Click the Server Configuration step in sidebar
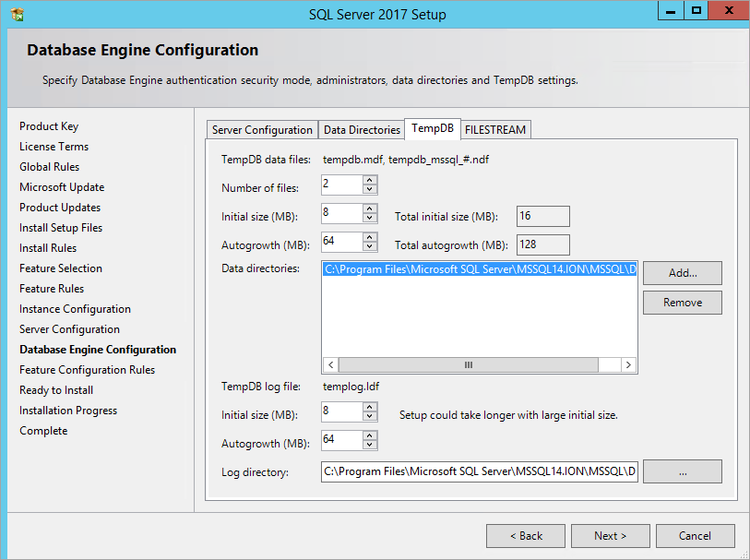The width and height of the screenshot is (750, 560). pyautogui.click(x=69, y=329)
